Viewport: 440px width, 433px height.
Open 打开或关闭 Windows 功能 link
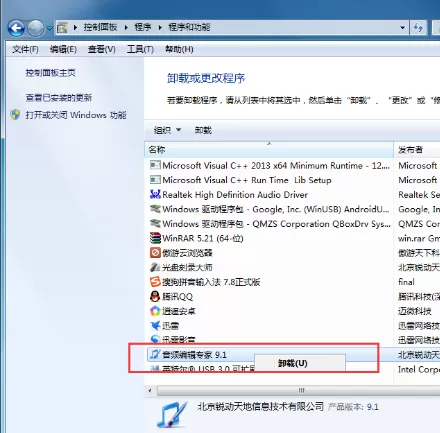(x=76, y=115)
